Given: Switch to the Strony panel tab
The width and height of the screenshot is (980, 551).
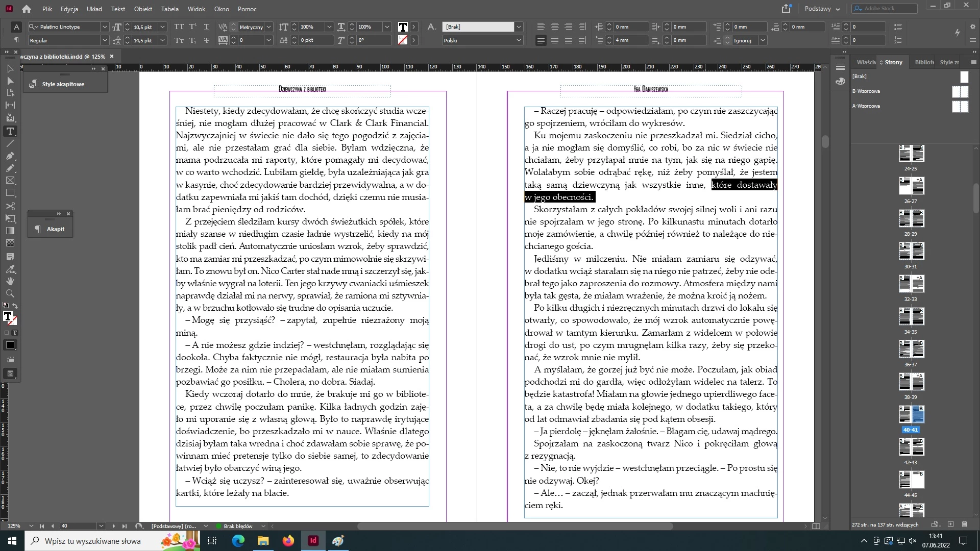Looking at the screenshot, I should point(893,62).
